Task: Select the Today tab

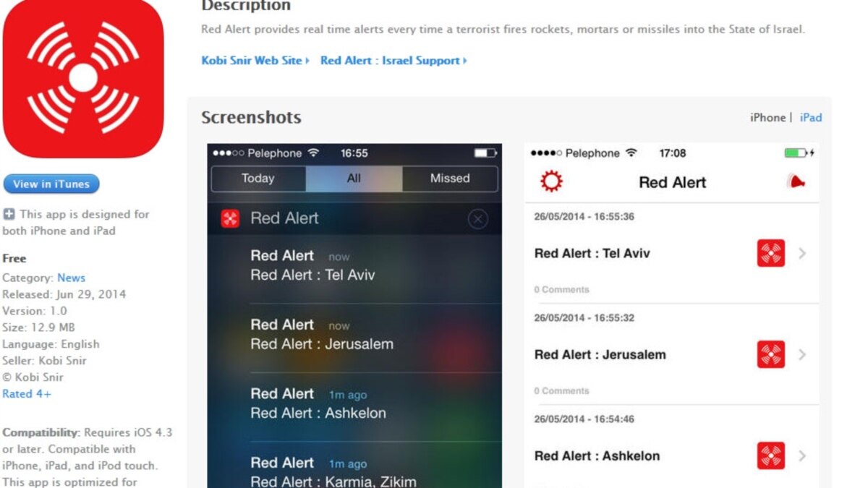Action: pyautogui.click(x=258, y=179)
